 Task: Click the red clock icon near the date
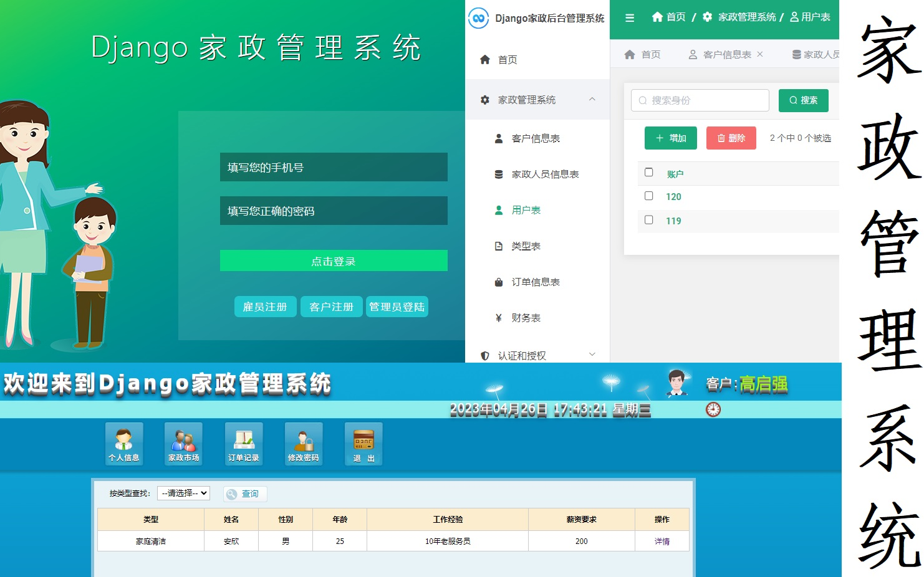[713, 409]
